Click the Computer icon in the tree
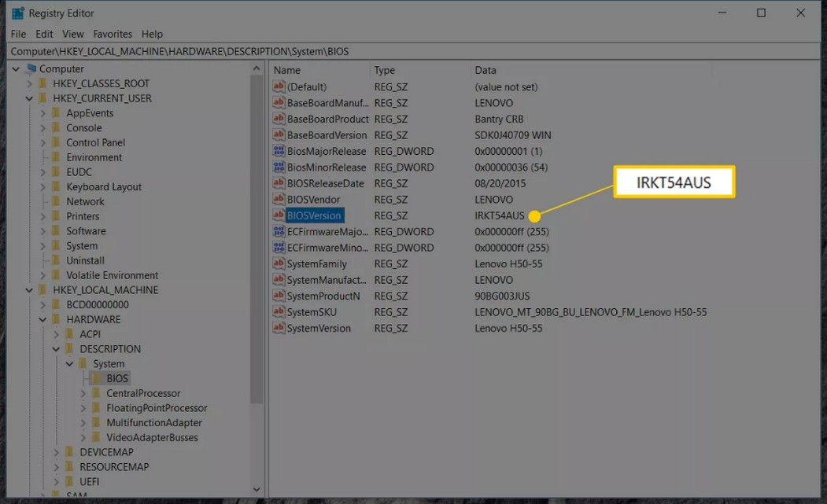 [31, 68]
